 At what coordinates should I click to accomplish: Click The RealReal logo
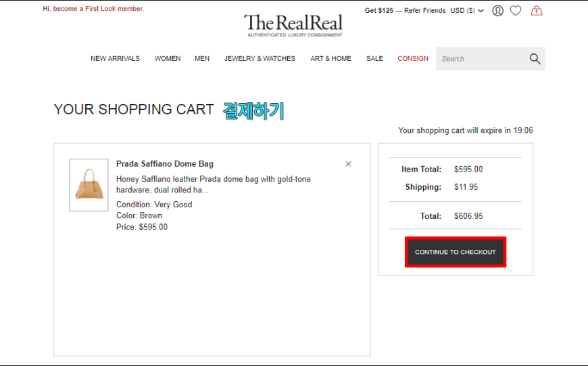pos(293,25)
